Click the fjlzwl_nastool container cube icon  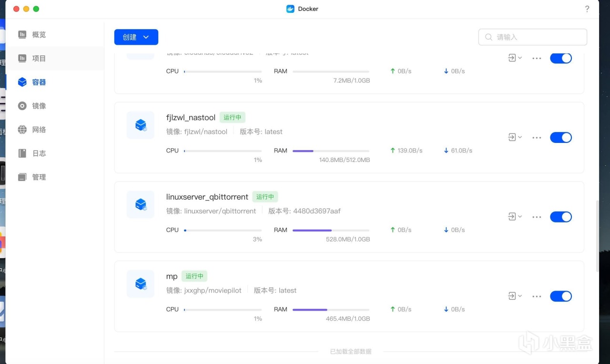[141, 125]
